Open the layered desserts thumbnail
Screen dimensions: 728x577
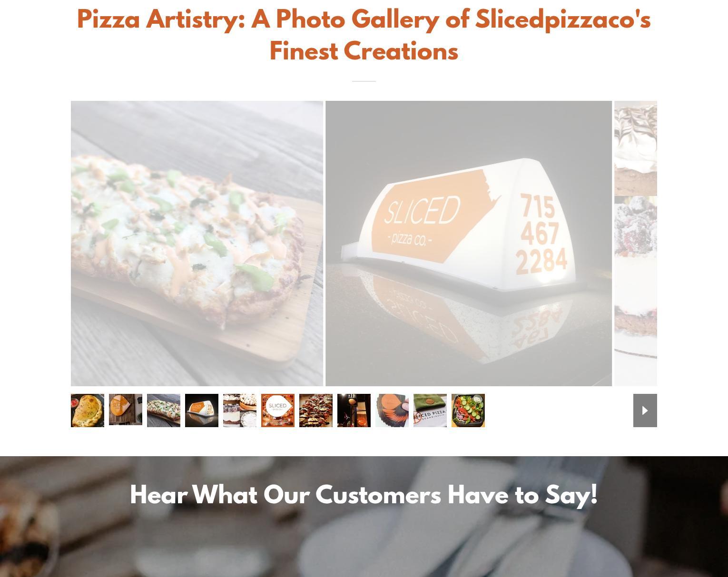pyautogui.click(x=240, y=411)
